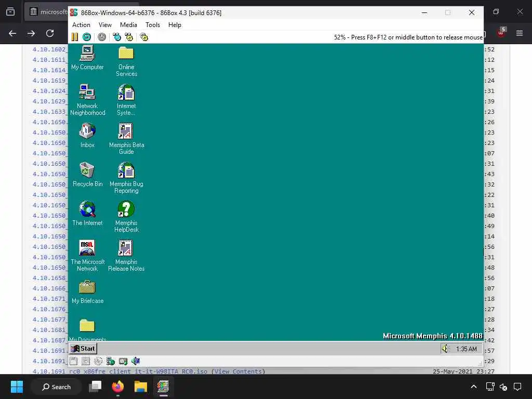Select the Recycle Bin icon
This screenshot has height=399, width=532.
coord(87,175)
